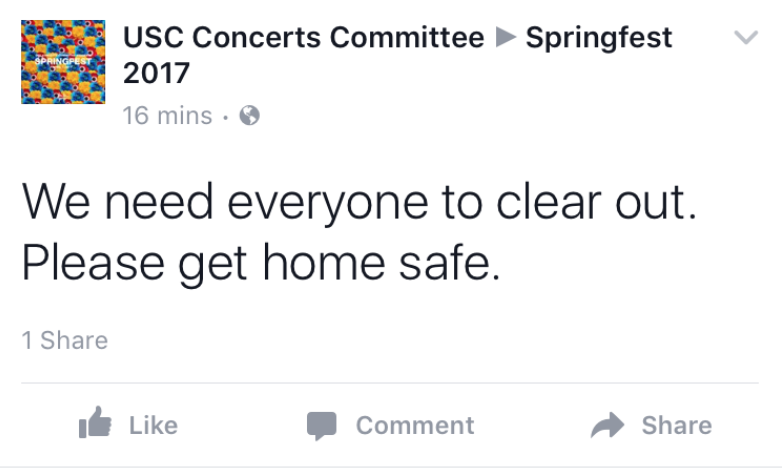Click the thumbs-up Like icon
This screenshot has height=470, width=782.
click(95, 423)
